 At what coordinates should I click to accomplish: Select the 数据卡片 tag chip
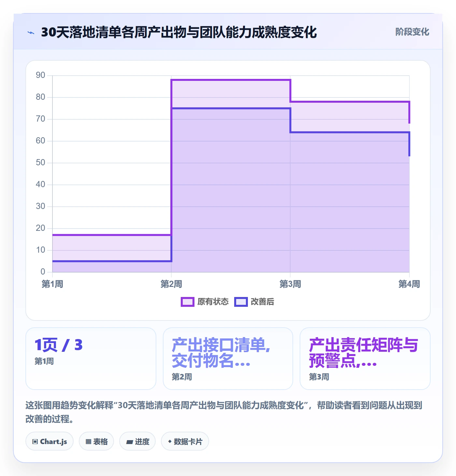tap(185, 441)
